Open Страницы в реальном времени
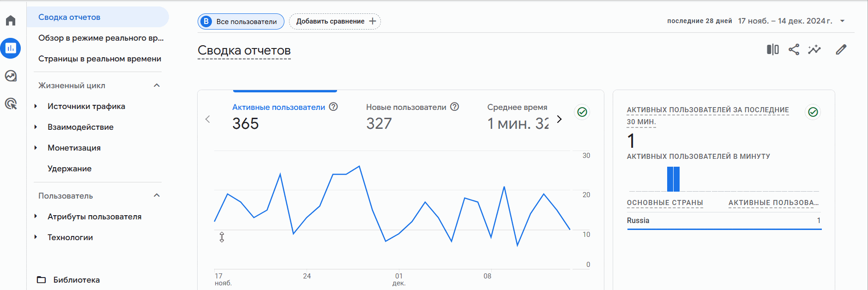This screenshot has height=290, width=868. click(x=100, y=59)
